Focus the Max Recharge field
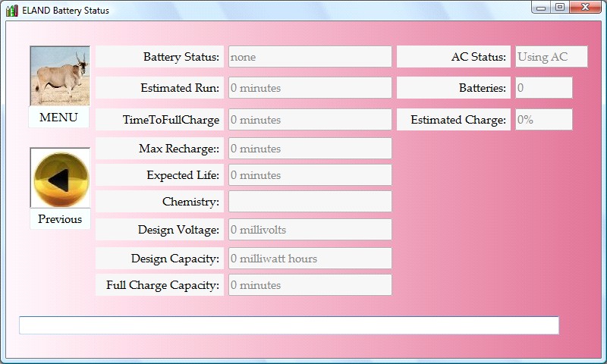Image resolution: width=607 pixels, height=364 pixels. [310, 149]
